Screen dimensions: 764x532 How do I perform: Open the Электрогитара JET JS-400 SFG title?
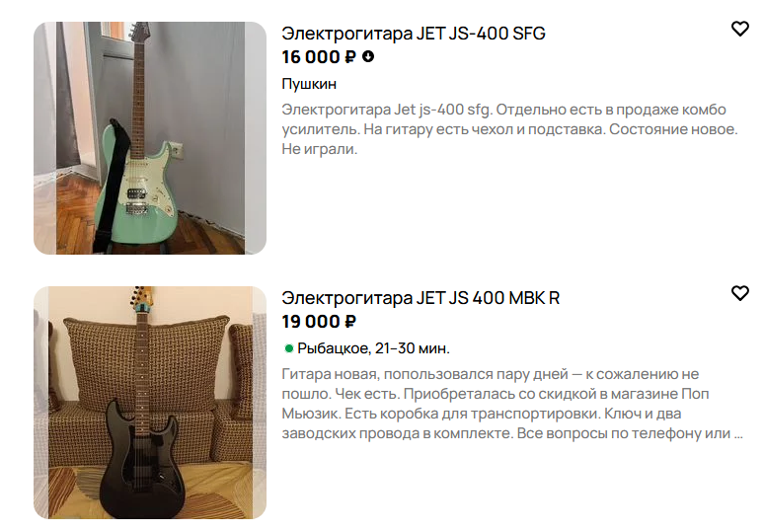414,34
